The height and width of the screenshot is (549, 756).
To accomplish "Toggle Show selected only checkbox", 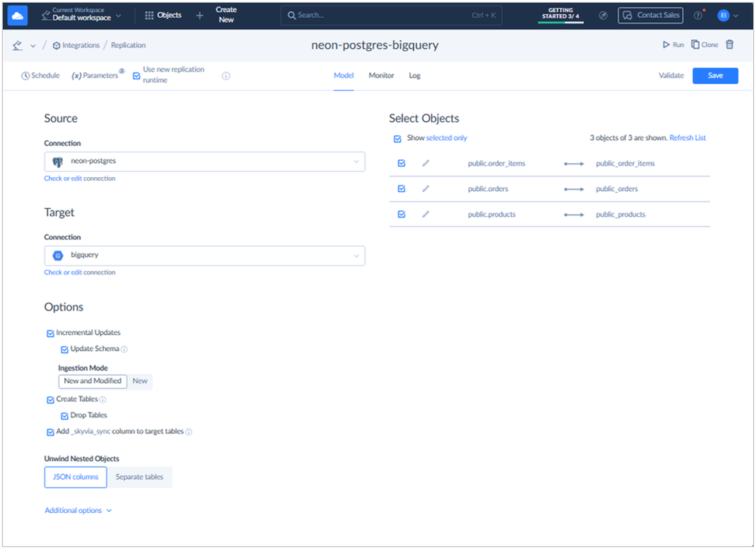I will point(397,139).
